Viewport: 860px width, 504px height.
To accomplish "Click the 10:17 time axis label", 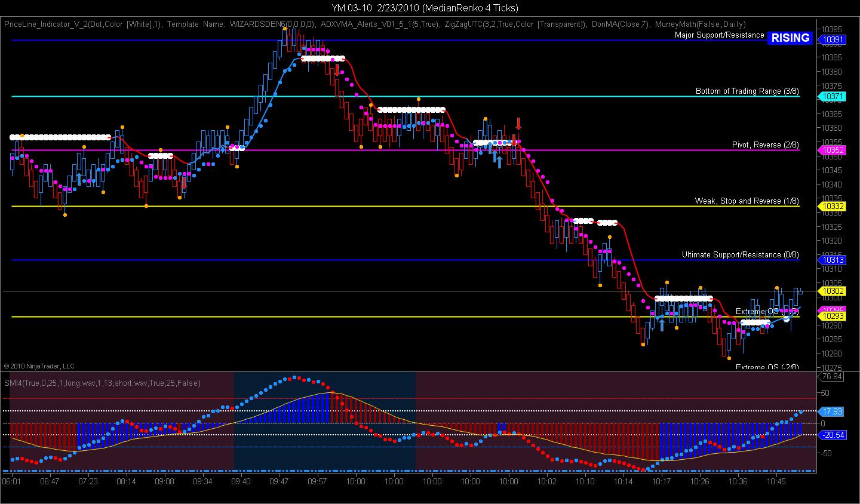I will click(x=662, y=481).
